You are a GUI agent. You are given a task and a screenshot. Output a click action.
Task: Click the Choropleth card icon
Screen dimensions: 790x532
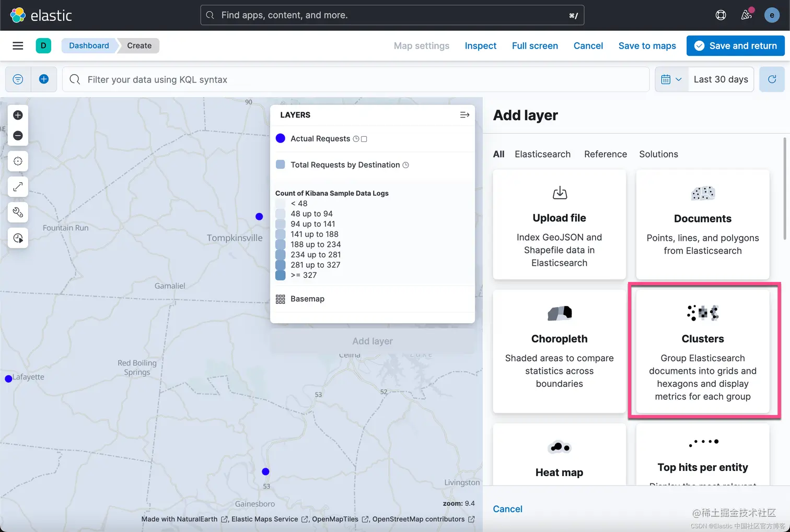(x=560, y=313)
